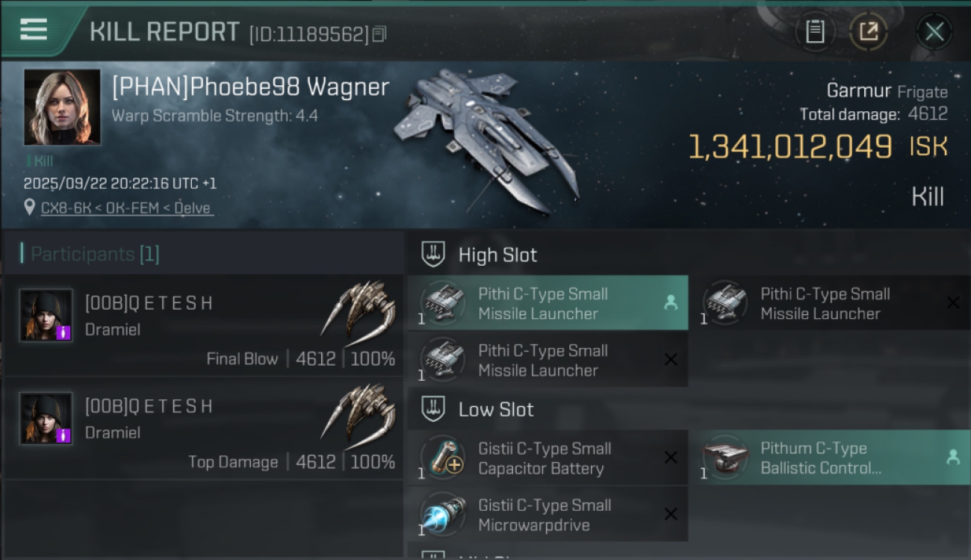The image size is (971, 560).
Task: Open the CX8-6K < OK-FEM < Delve location link
Action: click(x=127, y=208)
